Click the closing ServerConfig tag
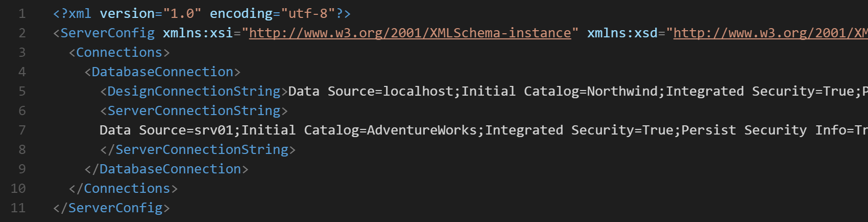 point(115,208)
